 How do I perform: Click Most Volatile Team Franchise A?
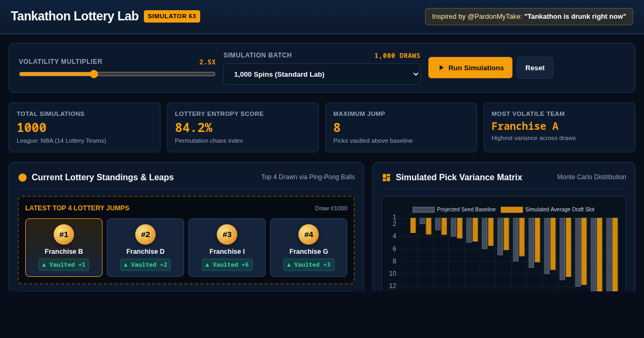[525, 126]
